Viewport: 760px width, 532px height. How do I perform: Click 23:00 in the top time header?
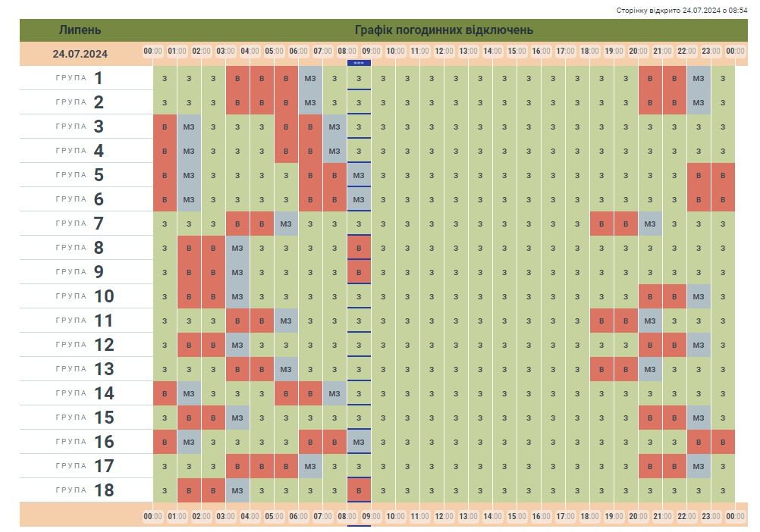click(x=711, y=52)
